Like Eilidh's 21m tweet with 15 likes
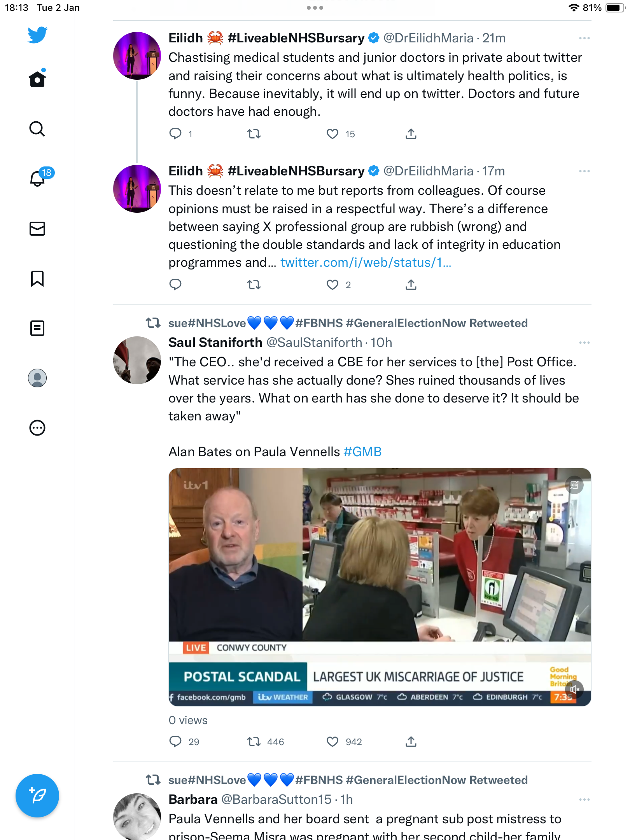This screenshot has width=630, height=840. [x=332, y=134]
